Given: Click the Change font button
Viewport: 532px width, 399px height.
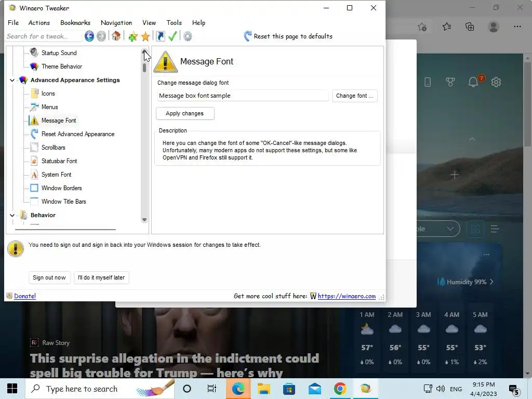Looking at the screenshot, I should click(x=354, y=96).
